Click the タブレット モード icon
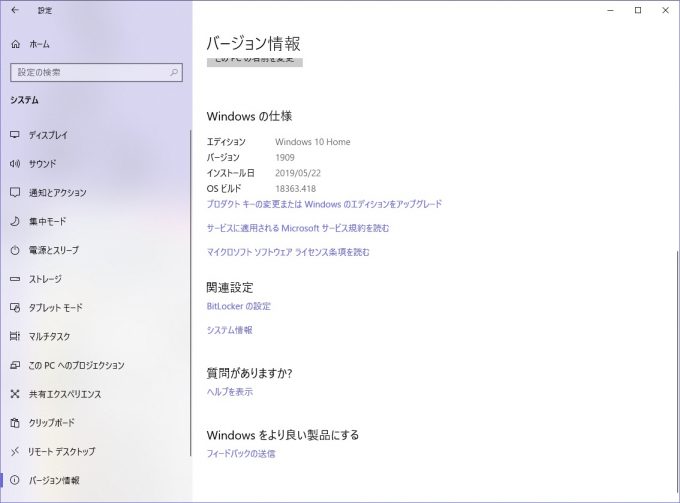This screenshot has width=680, height=503. pyautogui.click(x=15, y=307)
